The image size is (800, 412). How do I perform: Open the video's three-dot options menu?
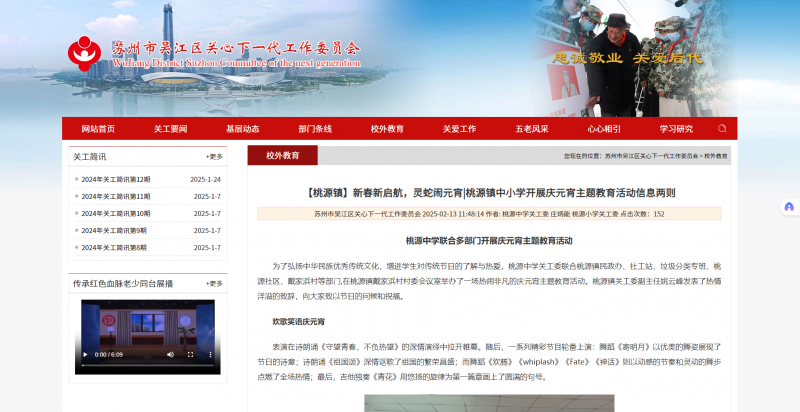[211, 354]
